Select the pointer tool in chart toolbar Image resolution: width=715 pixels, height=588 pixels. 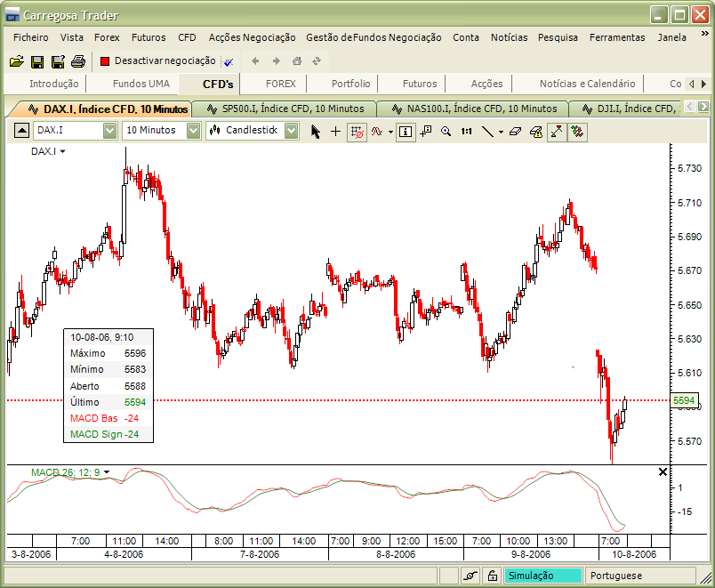[x=316, y=131]
